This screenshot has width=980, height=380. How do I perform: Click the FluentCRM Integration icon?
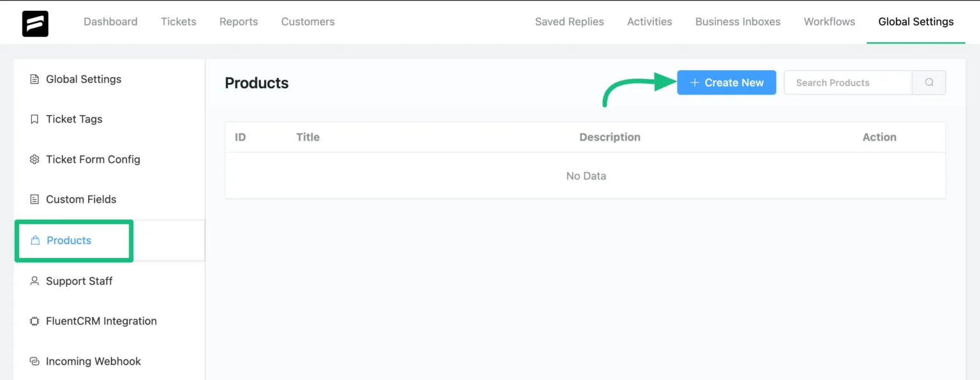34,321
